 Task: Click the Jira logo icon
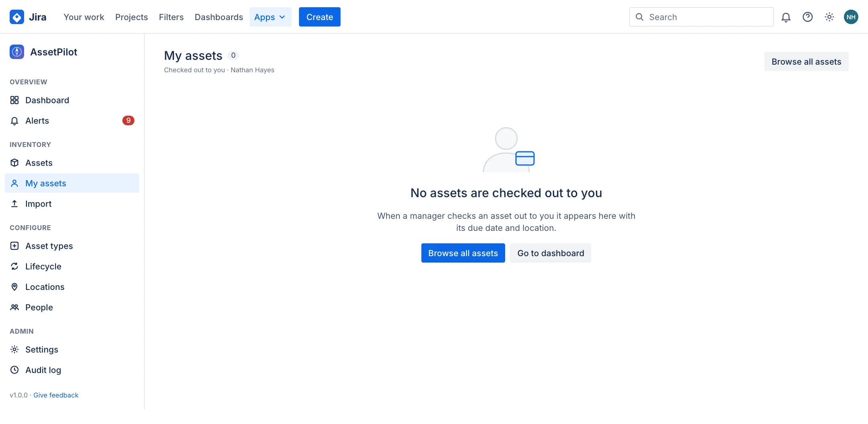click(17, 17)
